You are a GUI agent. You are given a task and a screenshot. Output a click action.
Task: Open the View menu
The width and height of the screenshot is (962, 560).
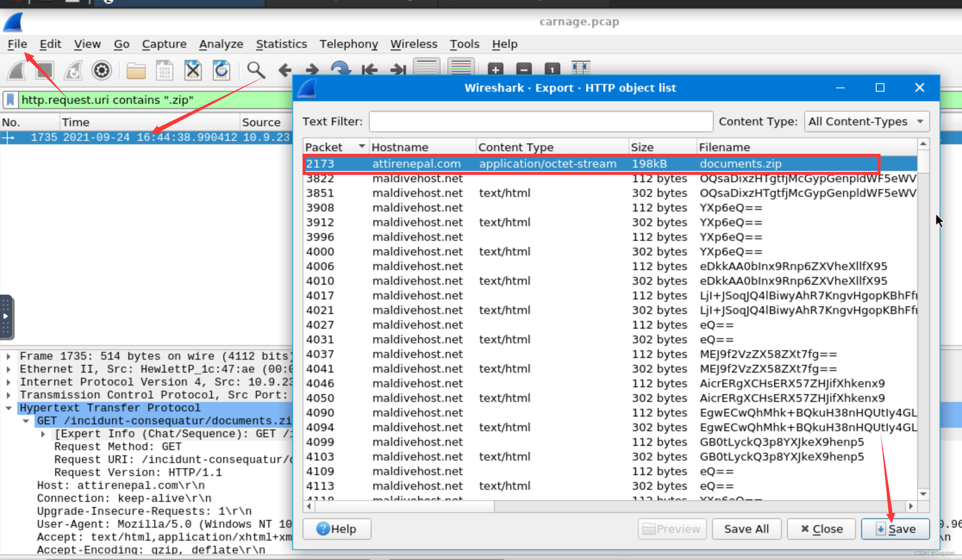(x=87, y=44)
